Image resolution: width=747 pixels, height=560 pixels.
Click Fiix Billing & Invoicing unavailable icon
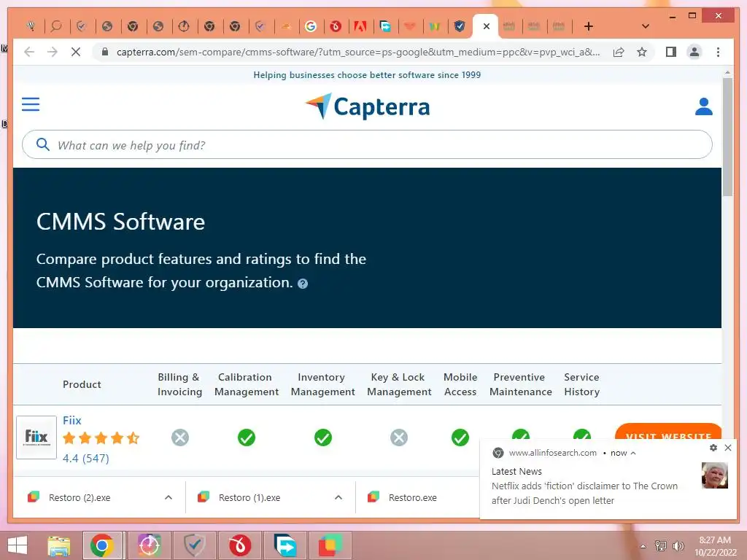(180, 437)
